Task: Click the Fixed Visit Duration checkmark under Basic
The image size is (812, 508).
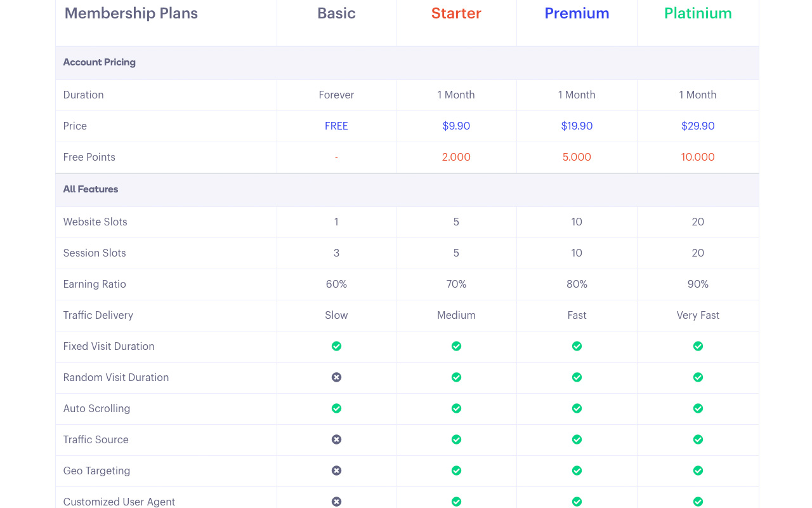Action: tap(336, 346)
